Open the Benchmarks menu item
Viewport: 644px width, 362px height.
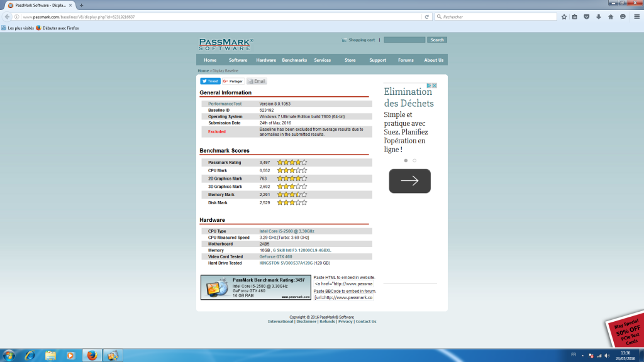click(x=294, y=60)
